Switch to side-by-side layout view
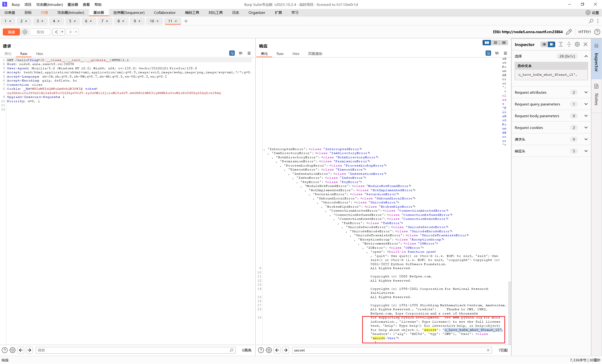This screenshot has height=364, width=602. 487,43
